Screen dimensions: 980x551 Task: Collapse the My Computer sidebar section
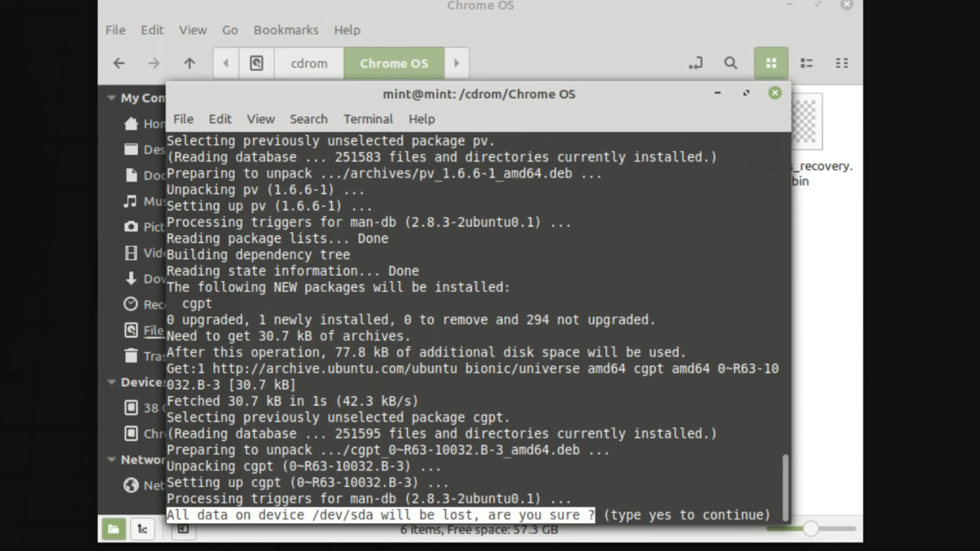[x=111, y=97]
